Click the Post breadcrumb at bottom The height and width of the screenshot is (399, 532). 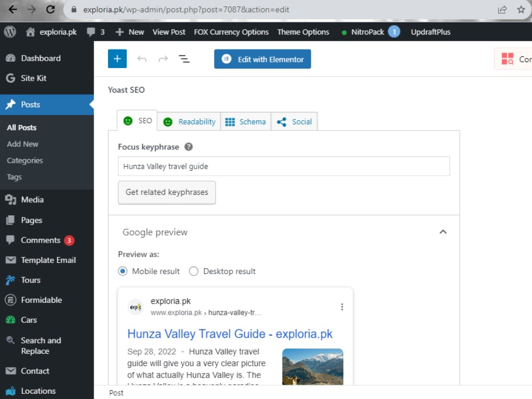pos(116,393)
